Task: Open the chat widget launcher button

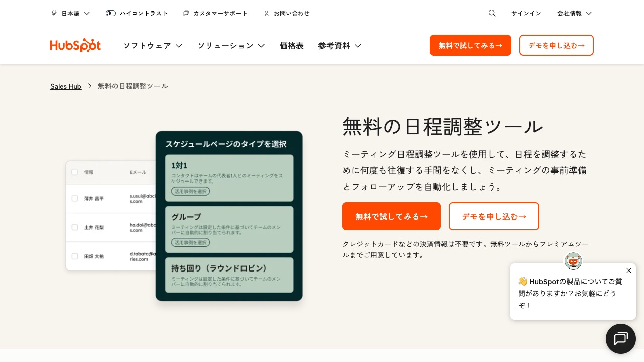Action: coord(621,339)
